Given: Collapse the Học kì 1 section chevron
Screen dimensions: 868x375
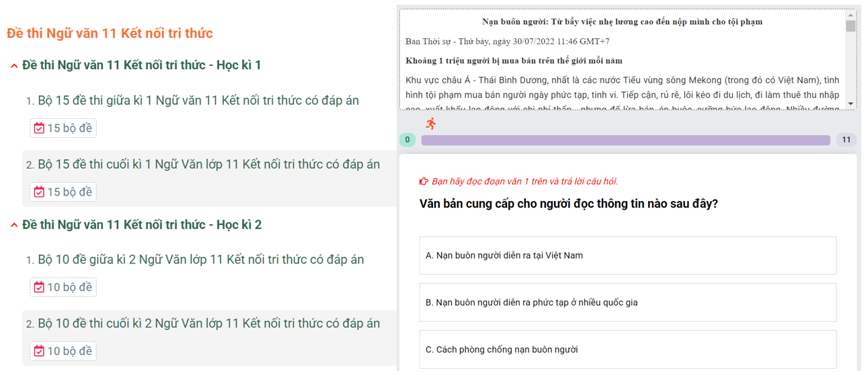Looking at the screenshot, I should (x=14, y=66).
